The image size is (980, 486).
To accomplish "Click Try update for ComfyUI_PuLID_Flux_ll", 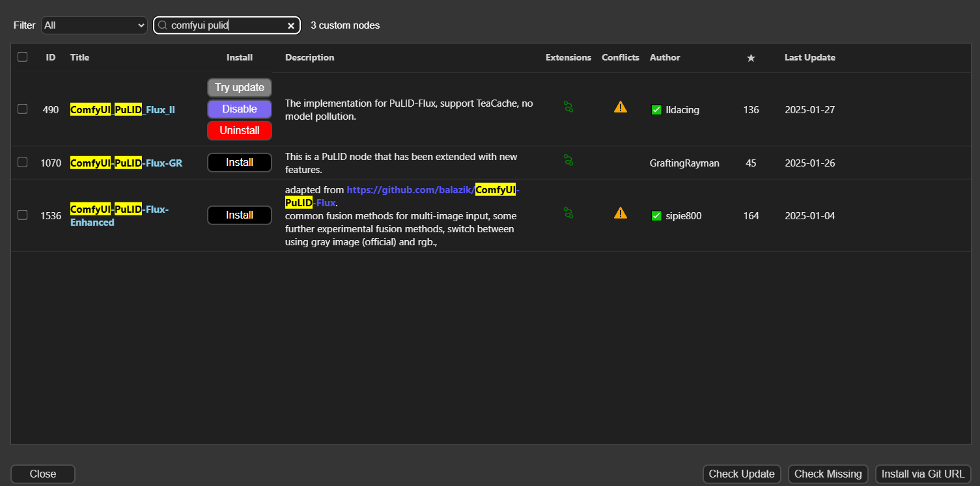I will click(240, 87).
